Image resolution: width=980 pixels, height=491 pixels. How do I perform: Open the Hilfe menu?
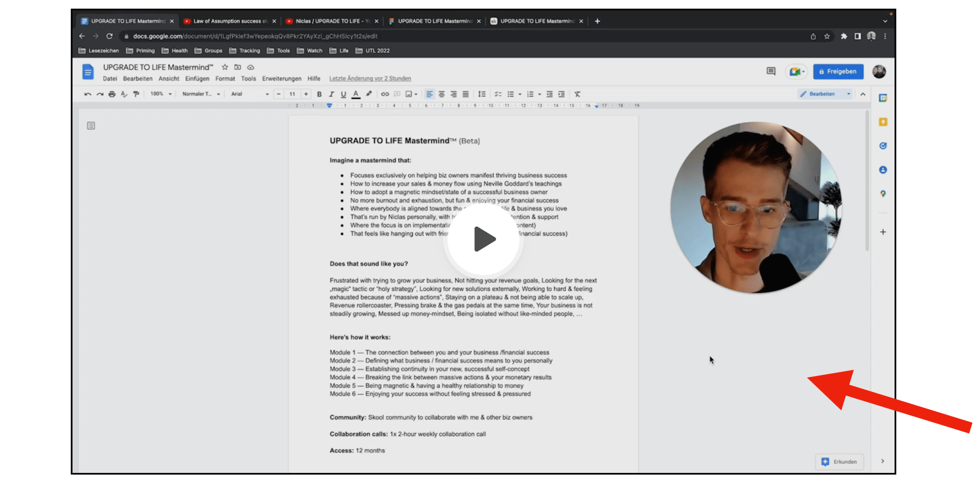pyautogui.click(x=314, y=79)
